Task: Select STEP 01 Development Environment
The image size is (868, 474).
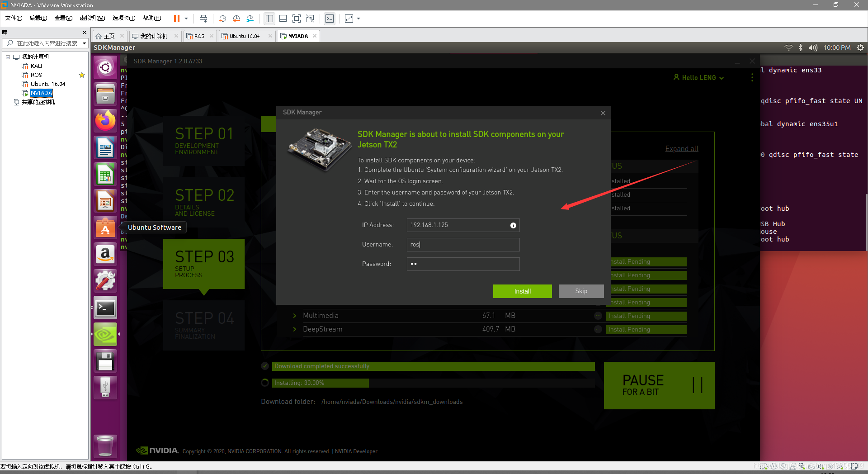Action: coord(204,141)
